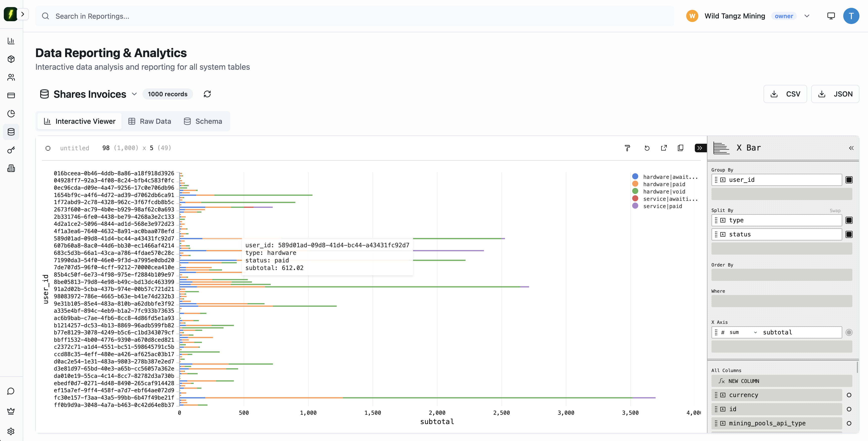Enable the currency column radio
Image resolution: width=868 pixels, height=441 pixels.
point(849,395)
